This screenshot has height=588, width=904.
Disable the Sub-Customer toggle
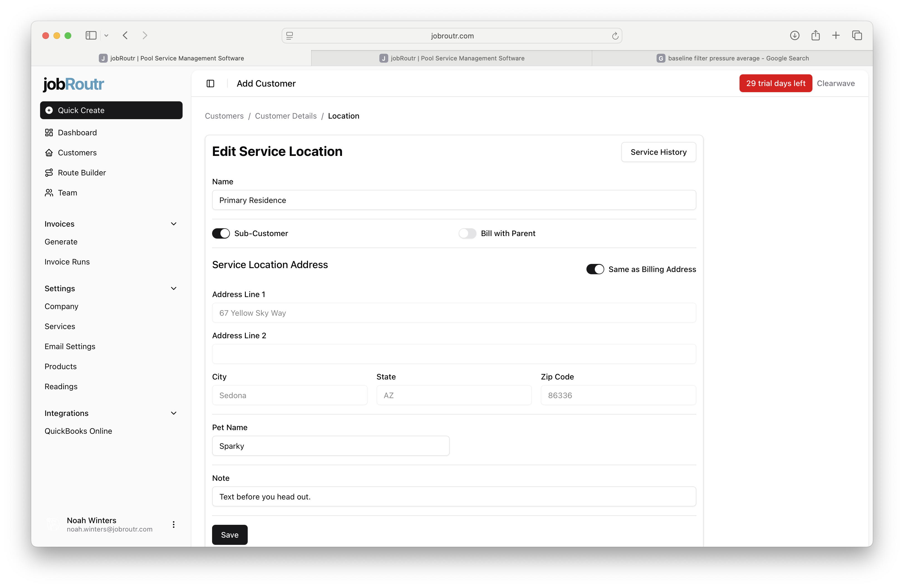point(221,233)
